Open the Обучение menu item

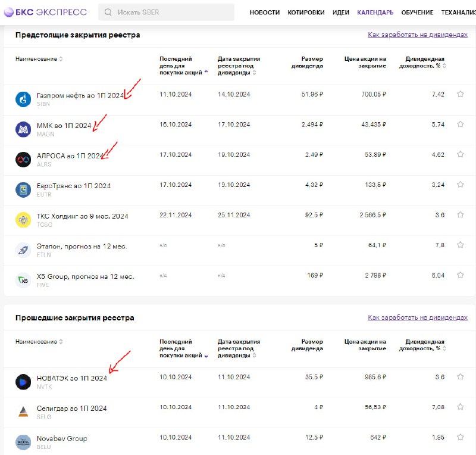point(417,13)
